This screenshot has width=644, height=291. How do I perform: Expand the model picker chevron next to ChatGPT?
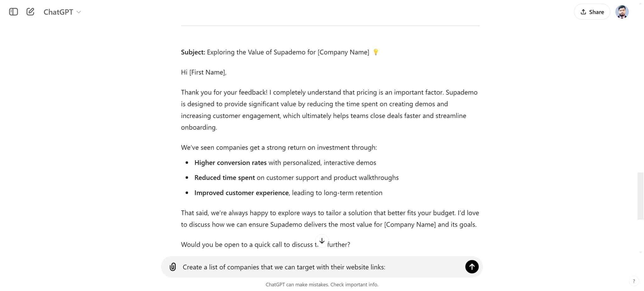(79, 12)
